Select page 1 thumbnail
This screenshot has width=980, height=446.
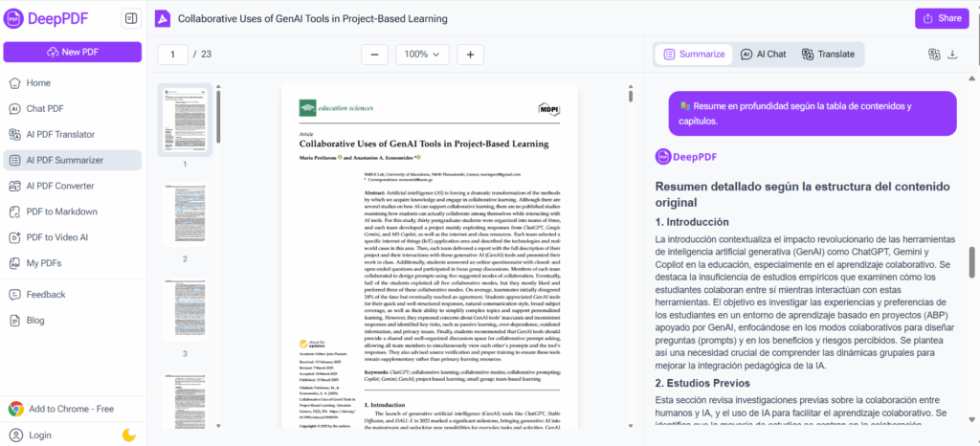tap(185, 120)
